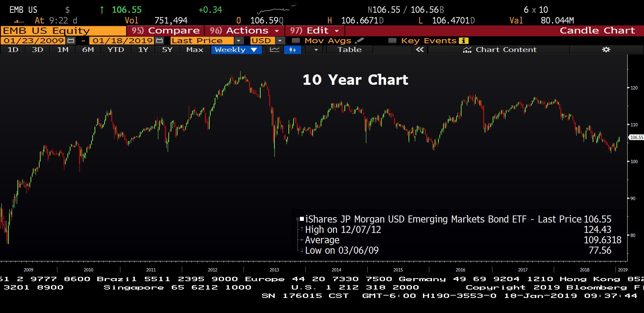Click the 106.55 price label on axis
Viewport: 644px width, 313px height.
coord(636,137)
